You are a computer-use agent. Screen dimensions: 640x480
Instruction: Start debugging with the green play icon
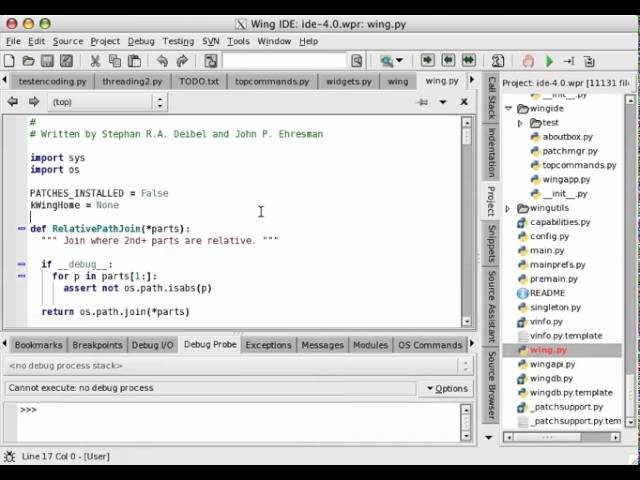coord(549,62)
